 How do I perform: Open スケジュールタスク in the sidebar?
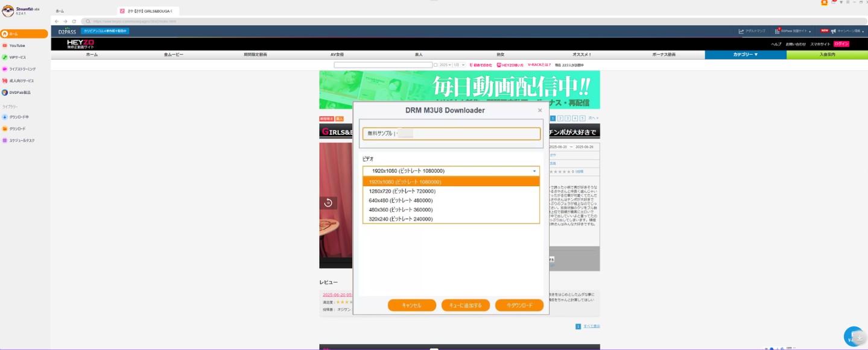click(22, 140)
